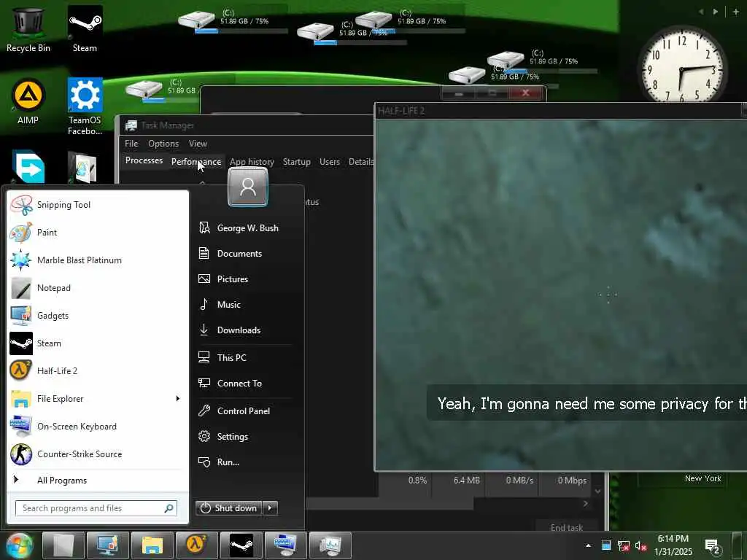The height and width of the screenshot is (560, 747).
Task: Select the Steam desktop shortcut
Action: tap(85, 29)
